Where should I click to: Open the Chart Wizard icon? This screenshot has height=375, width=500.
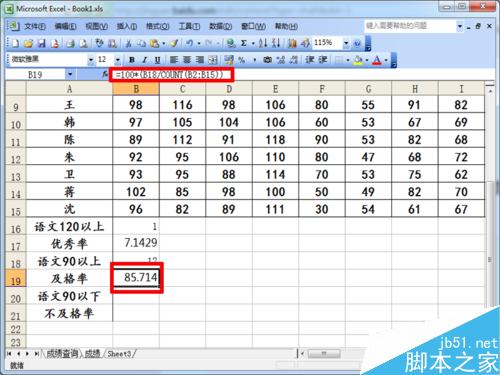pyautogui.click(x=292, y=43)
